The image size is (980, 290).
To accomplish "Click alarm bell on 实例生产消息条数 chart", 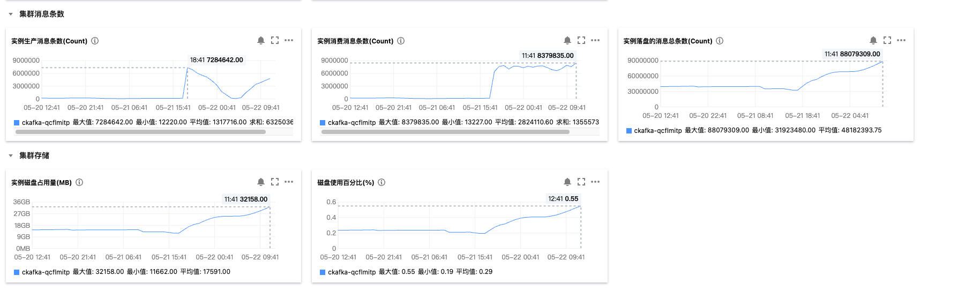I will pyautogui.click(x=261, y=40).
